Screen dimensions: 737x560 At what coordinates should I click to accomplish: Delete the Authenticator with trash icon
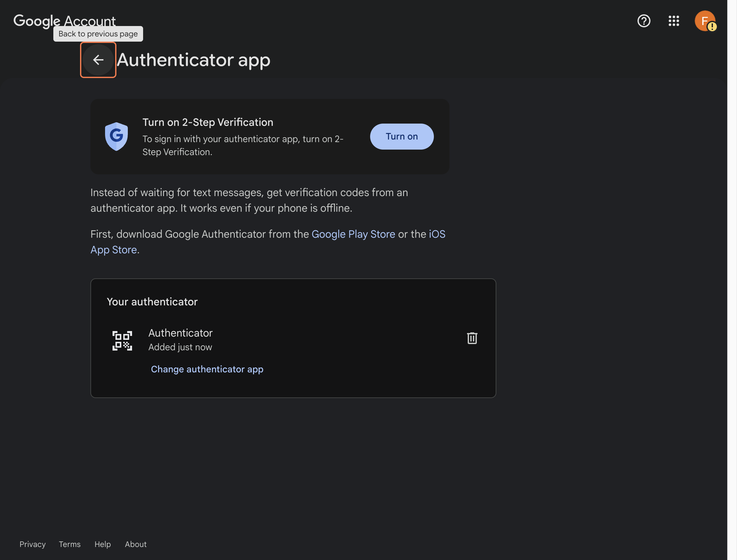tap(472, 338)
